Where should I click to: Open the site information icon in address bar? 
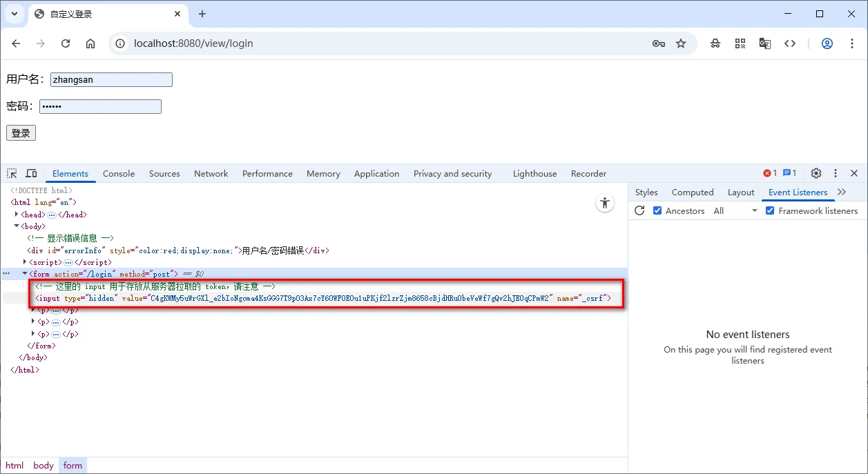[x=120, y=43]
